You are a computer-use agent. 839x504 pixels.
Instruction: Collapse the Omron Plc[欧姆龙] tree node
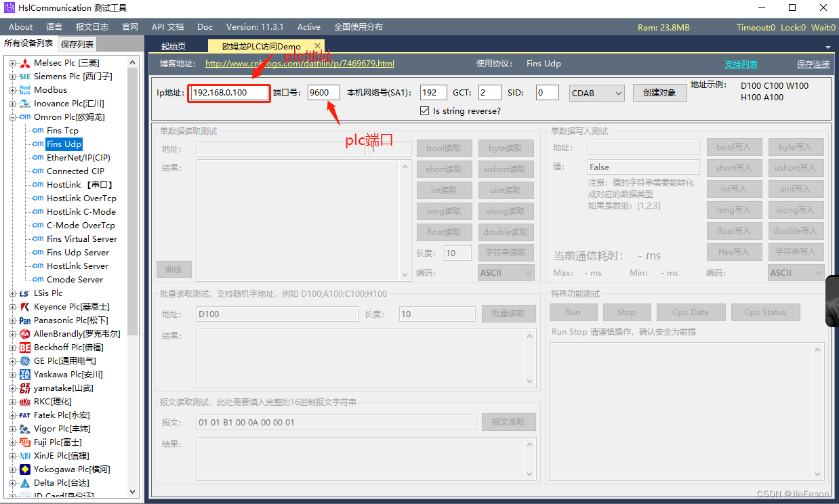click(x=12, y=117)
